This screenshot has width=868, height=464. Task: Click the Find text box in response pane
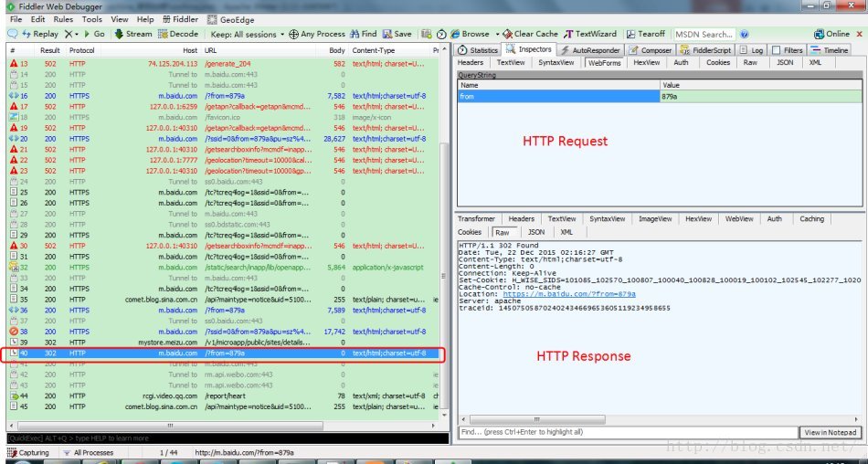629,432
